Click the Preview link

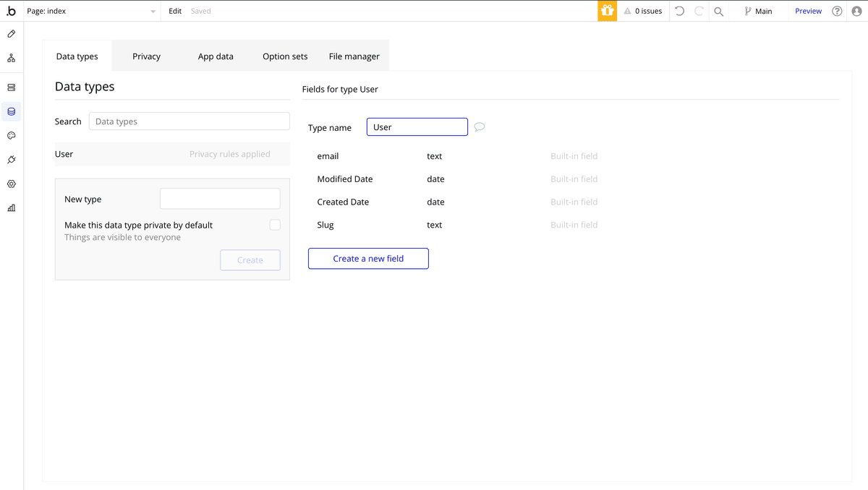point(808,11)
